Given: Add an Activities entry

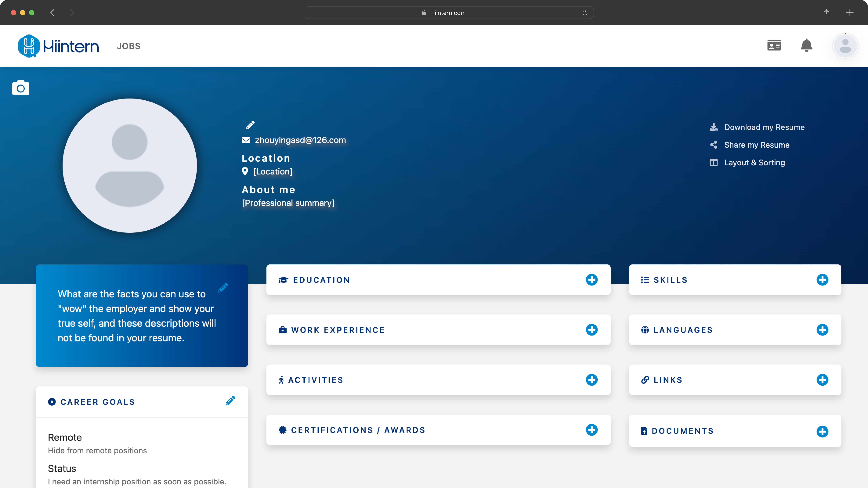Looking at the screenshot, I should point(592,380).
